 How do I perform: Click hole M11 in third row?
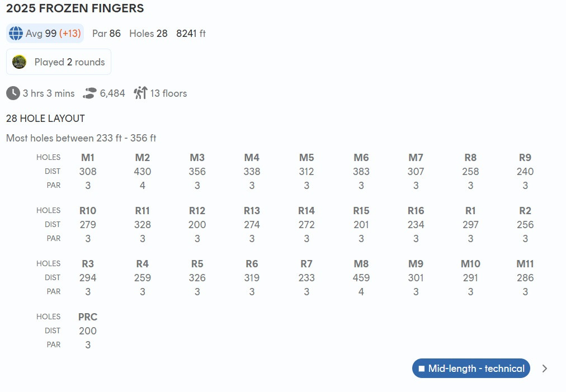[525, 264]
